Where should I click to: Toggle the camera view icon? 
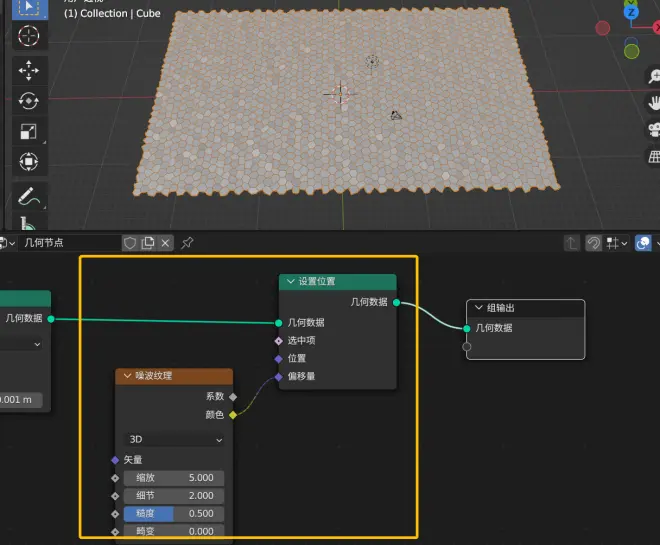point(654,130)
